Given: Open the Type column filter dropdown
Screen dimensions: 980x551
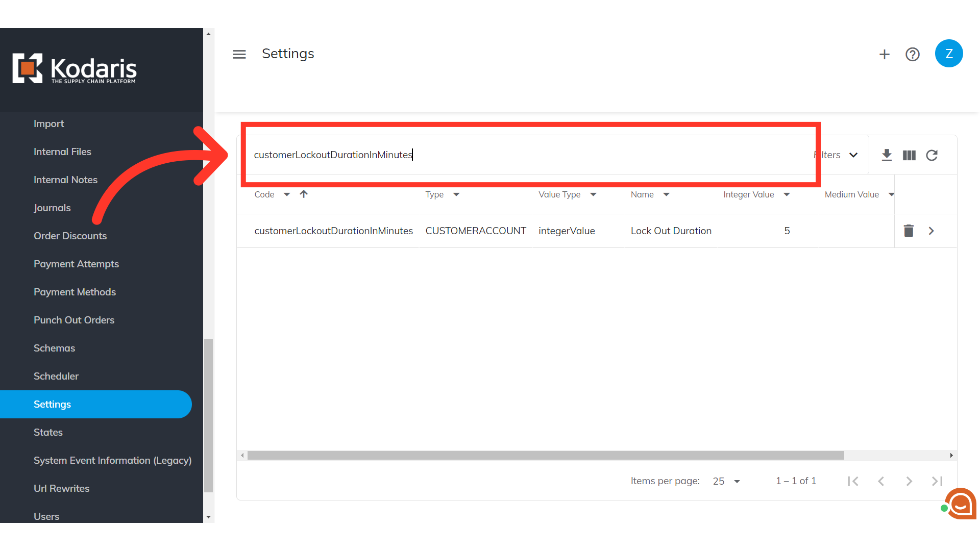Looking at the screenshot, I should pyautogui.click(x=456, y=195).
